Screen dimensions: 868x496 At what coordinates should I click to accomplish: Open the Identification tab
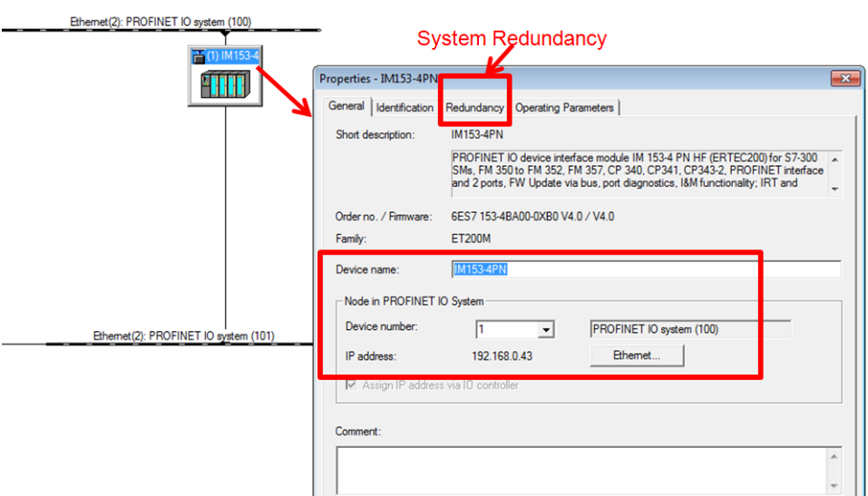405,108
